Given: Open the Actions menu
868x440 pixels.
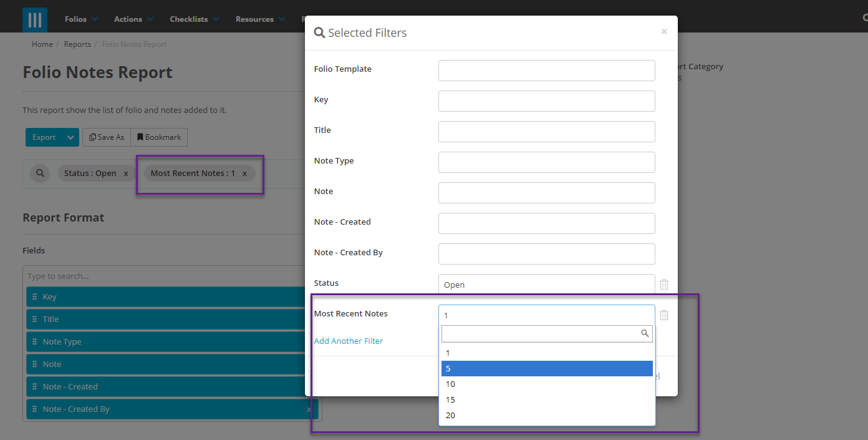Looking at the screenshot, I should point(129,19).
